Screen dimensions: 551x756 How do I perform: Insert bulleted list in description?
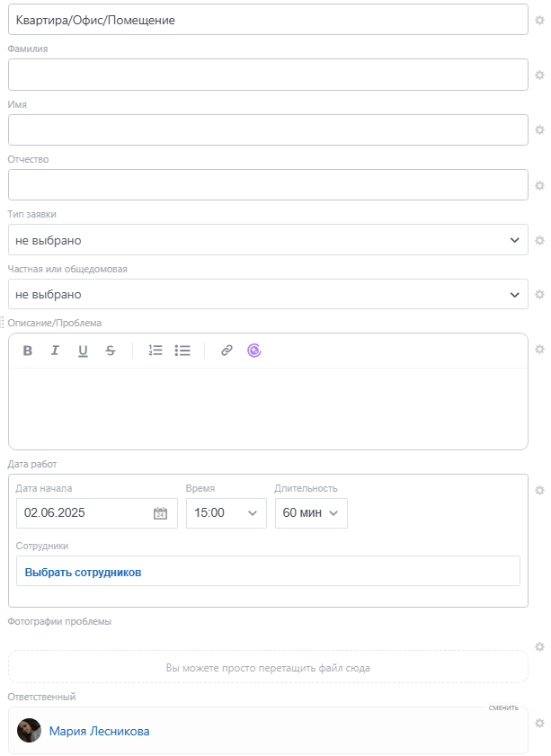click(x=182, y=351)
